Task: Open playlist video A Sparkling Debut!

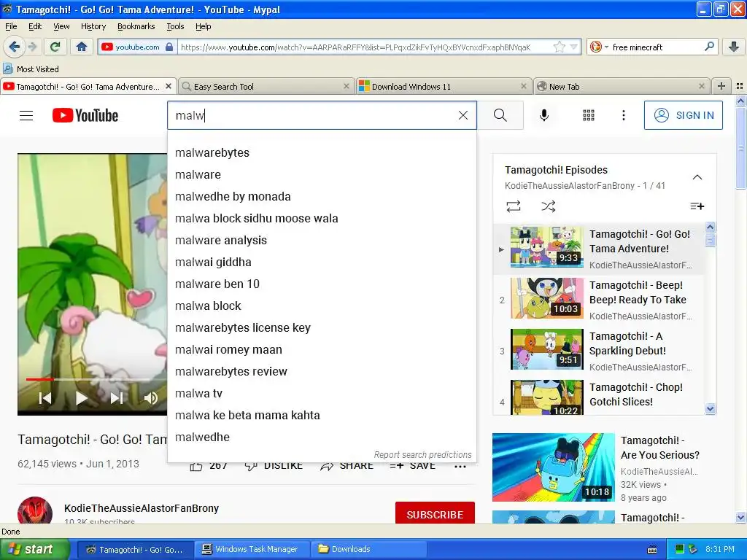Action: pos(598,351)
